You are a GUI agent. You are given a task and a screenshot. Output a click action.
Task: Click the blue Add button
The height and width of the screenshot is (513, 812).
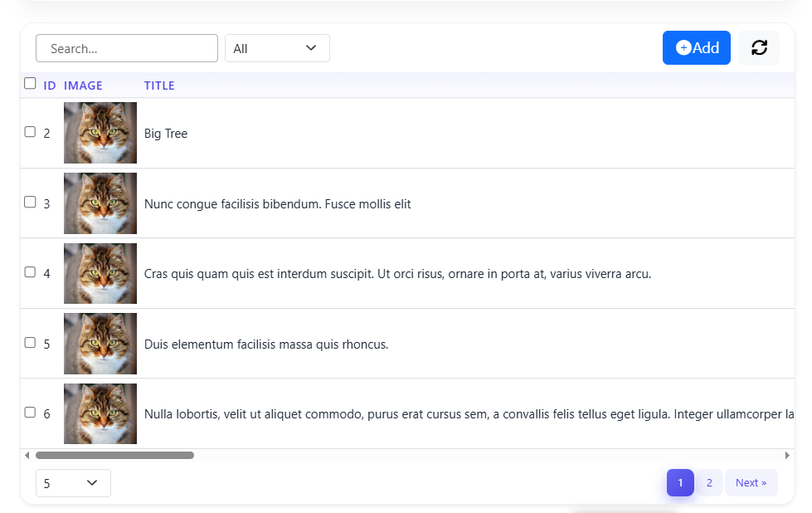click(x=696, y=48)
